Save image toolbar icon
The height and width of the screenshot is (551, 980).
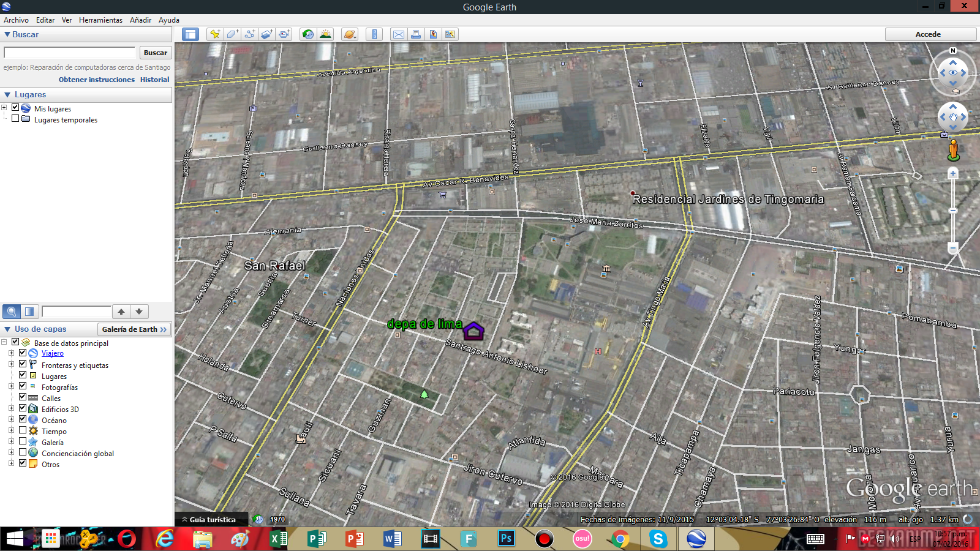point(433,34)
